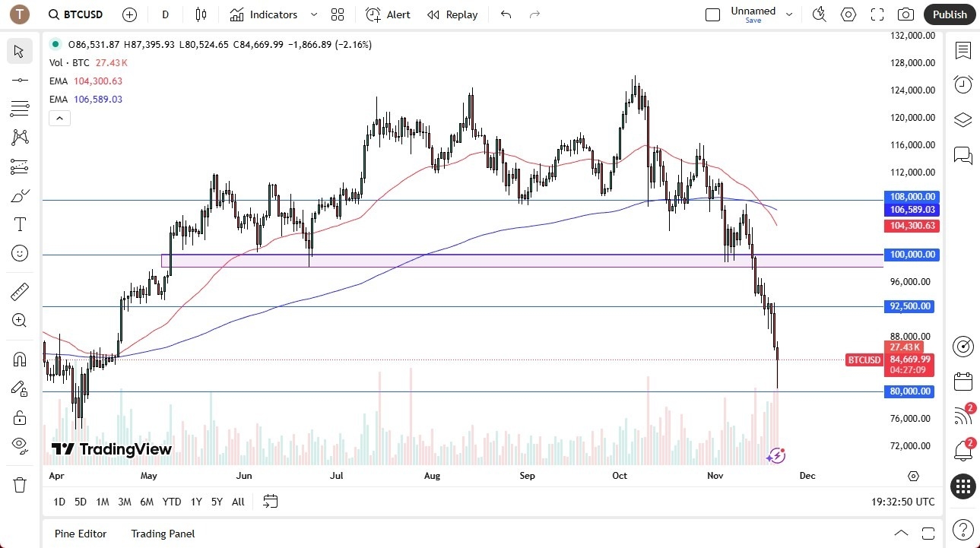980x548 pixels.
Task: Open the Emoji stickers tool
Action: [20, 253]
